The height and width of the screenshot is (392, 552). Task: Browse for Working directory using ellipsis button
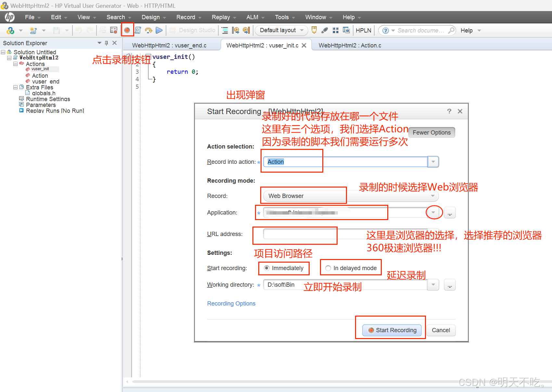[450, 285]
